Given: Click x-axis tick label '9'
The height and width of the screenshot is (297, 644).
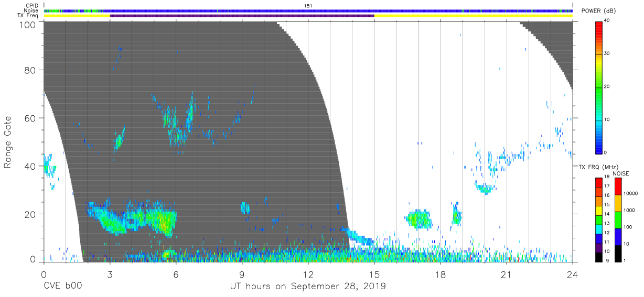Looking at the screenshot, I should [x=242, y=274].
